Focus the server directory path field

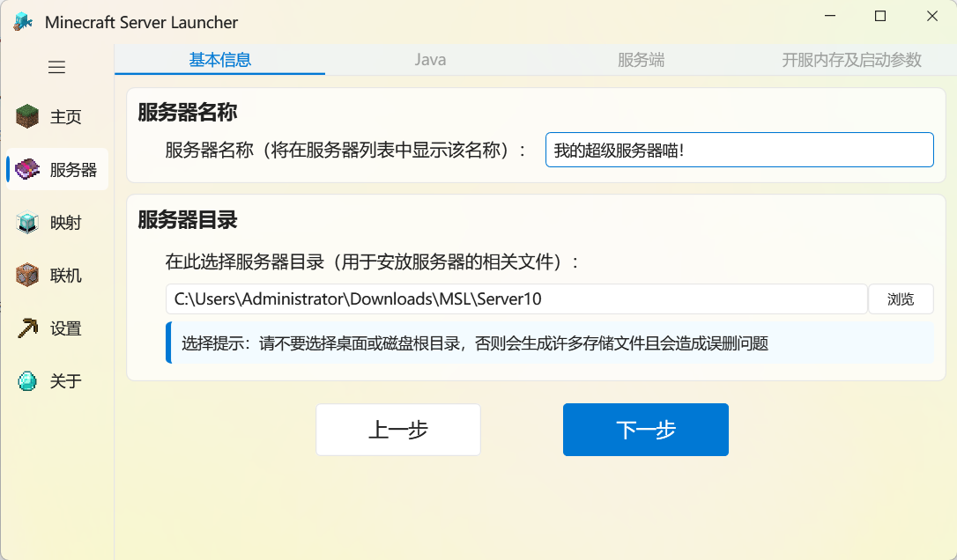point(516,298)
